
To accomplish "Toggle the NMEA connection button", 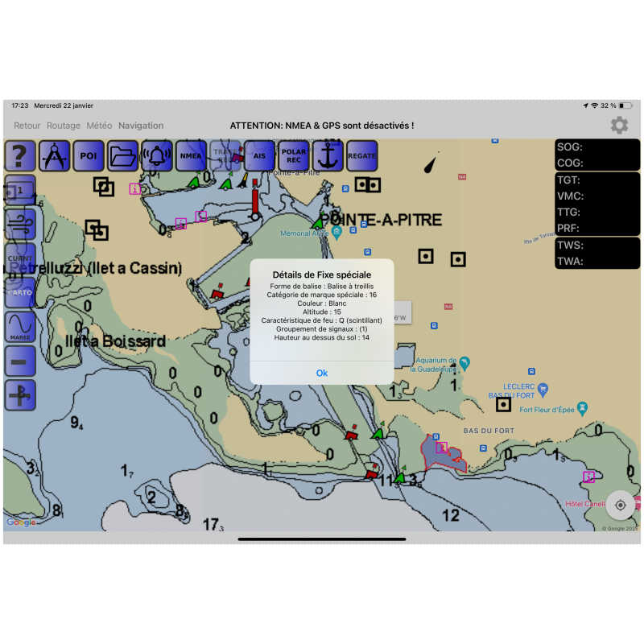I will pos(191,155).
